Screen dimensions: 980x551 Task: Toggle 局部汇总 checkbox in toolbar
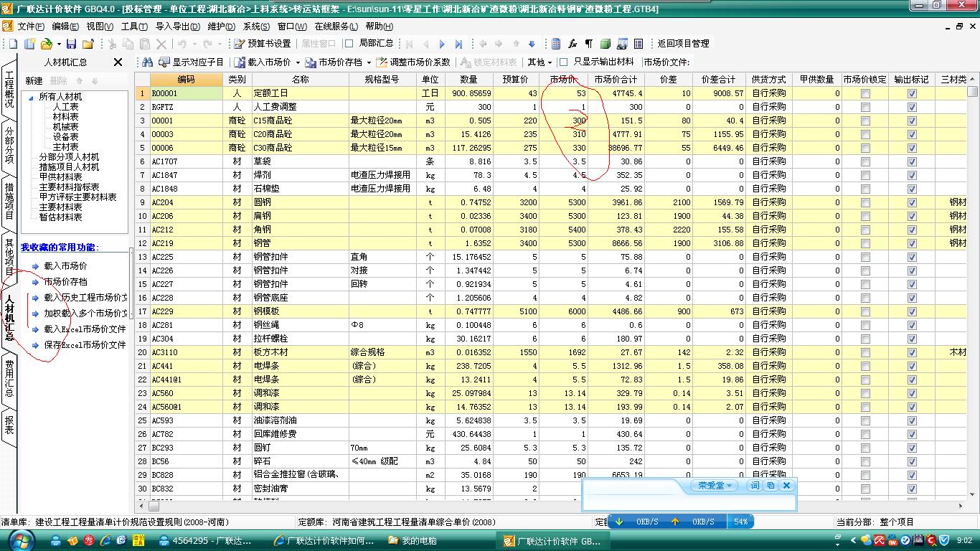click(349, 44)
